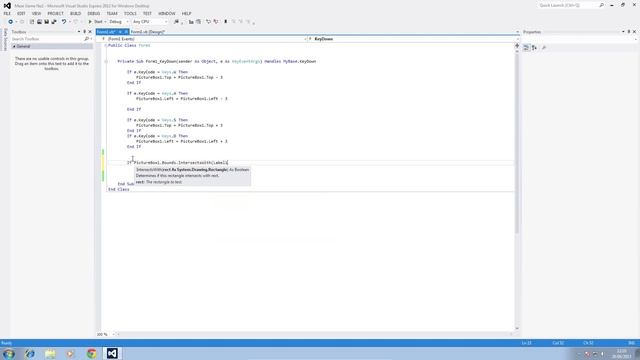Viewport: 640px width, 360px height.
Task: Open the BUILD menu
Action: [x=76, y=13]
